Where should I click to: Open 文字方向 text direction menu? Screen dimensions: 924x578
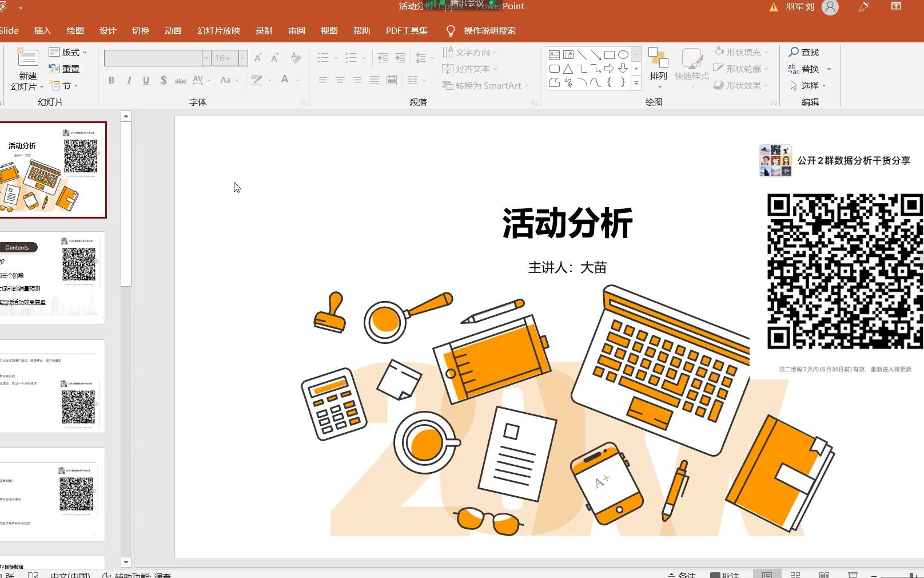click(x=469, y=52)
